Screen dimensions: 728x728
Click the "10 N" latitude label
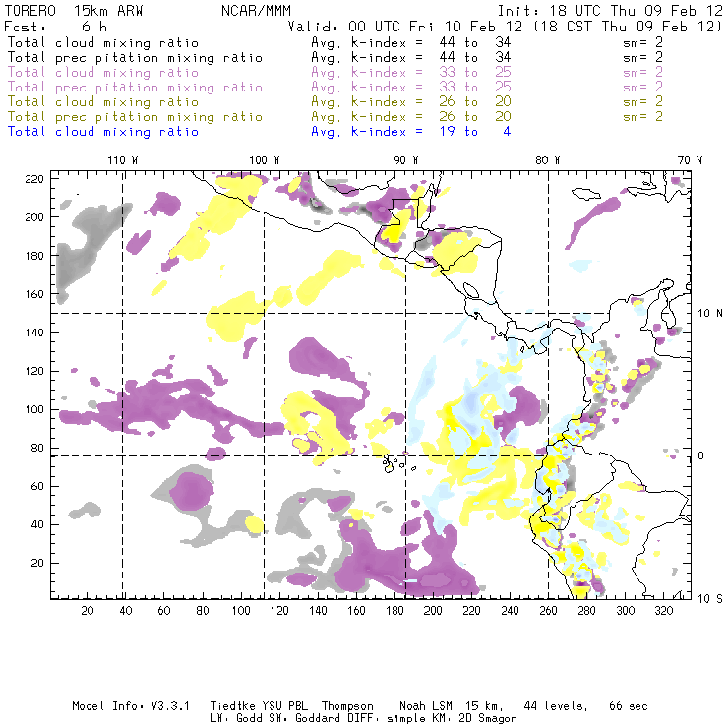click(710, 314)
